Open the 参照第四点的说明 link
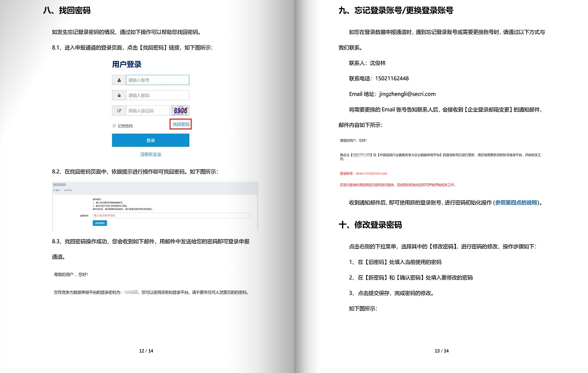Viewport: 588px width, 373px height. pos(516,203)
